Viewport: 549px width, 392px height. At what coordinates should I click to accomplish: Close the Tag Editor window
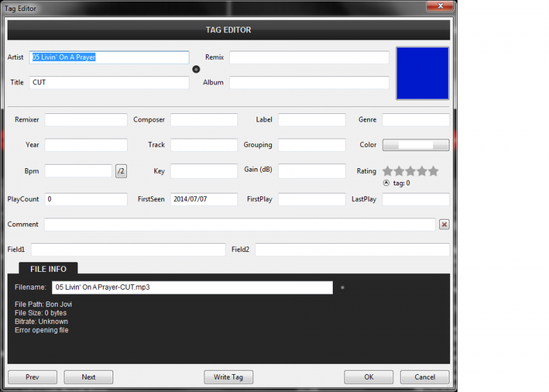point(440,6)
